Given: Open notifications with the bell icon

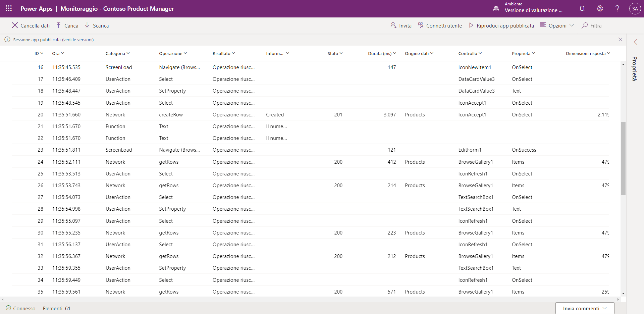Looking at the screenshot, I should (x=582, y=8).
